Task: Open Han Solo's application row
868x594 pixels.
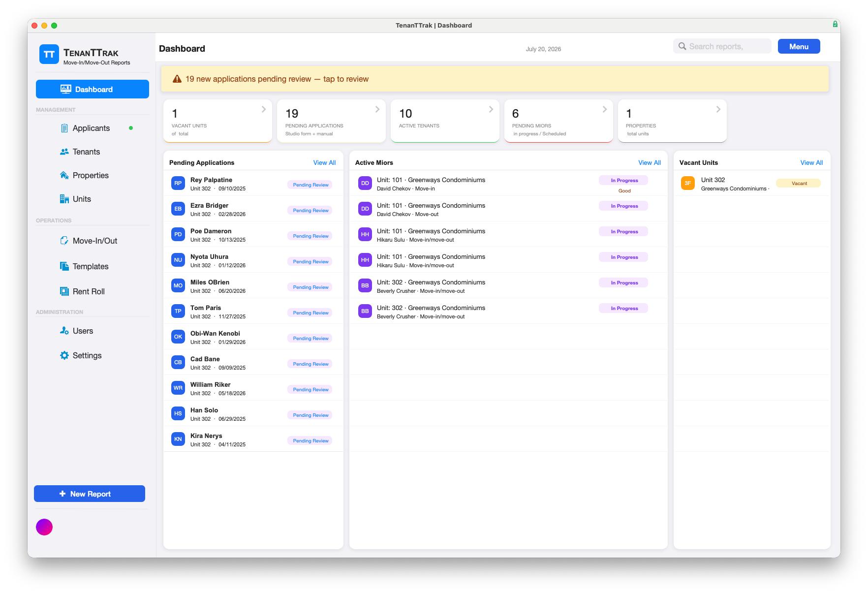Action: tap(253, 413)
